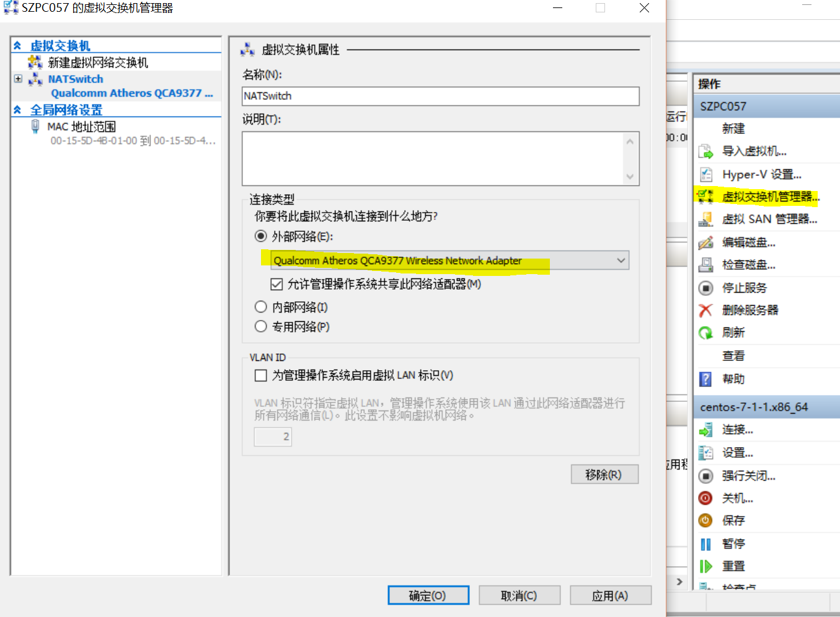Click 强行关闭... action text

tap(749, 476)
